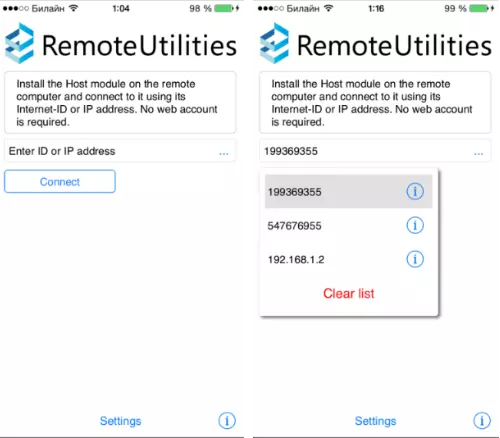The image size is (500, 438).
Task: Expand history with the dots in the empty ID field
Action: click(x=224, y=154)
